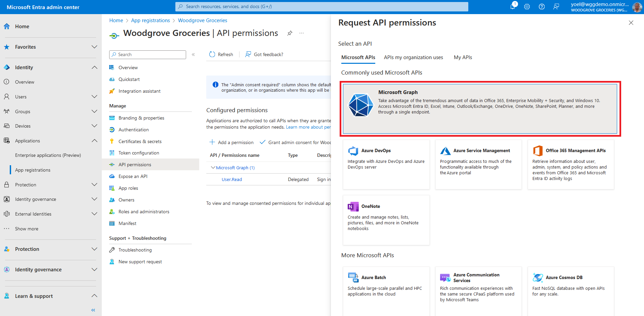Choose the Azure DevOps API tile
644x316 pixels.
point(386,164)
